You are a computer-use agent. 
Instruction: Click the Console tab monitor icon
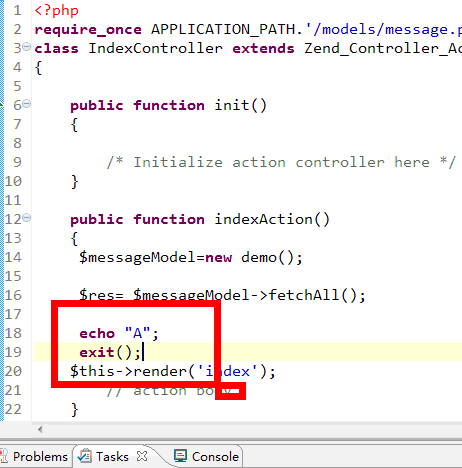pyautogui.click(x=180, y=456)
